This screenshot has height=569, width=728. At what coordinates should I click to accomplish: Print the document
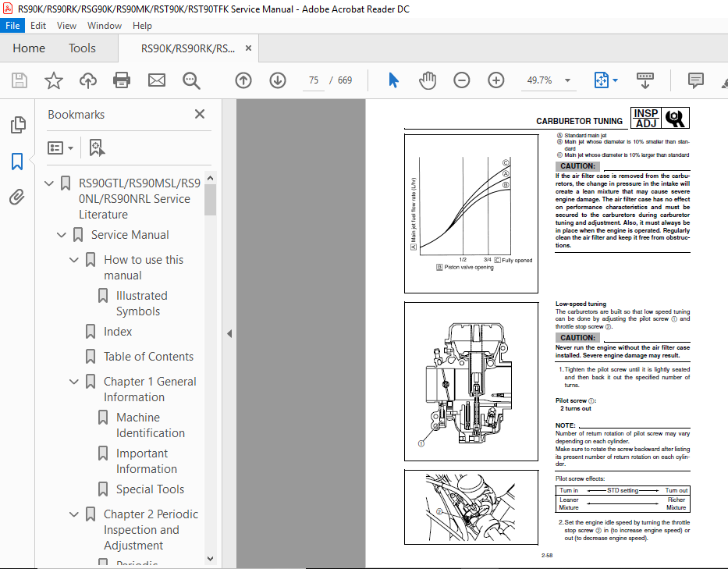[122, 80]
